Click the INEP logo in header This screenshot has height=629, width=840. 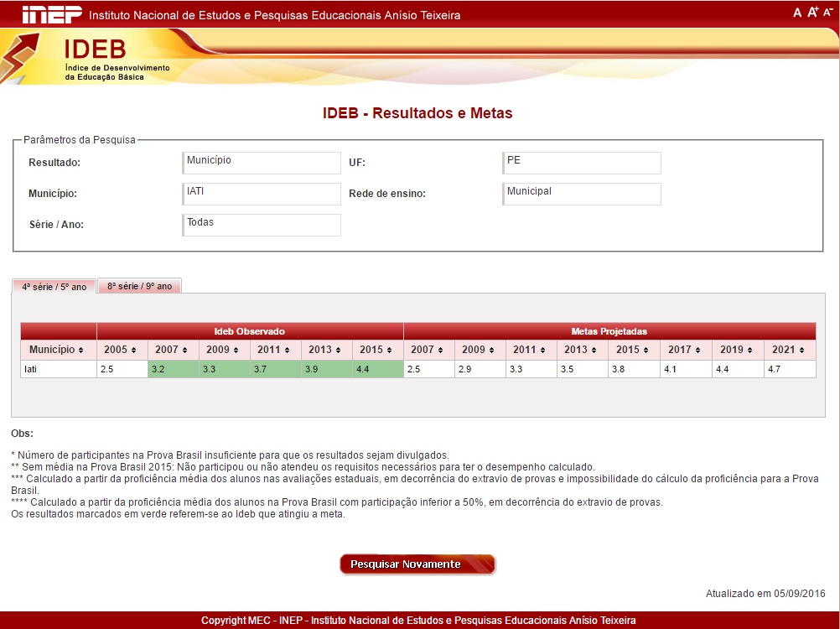click(52, 14)
